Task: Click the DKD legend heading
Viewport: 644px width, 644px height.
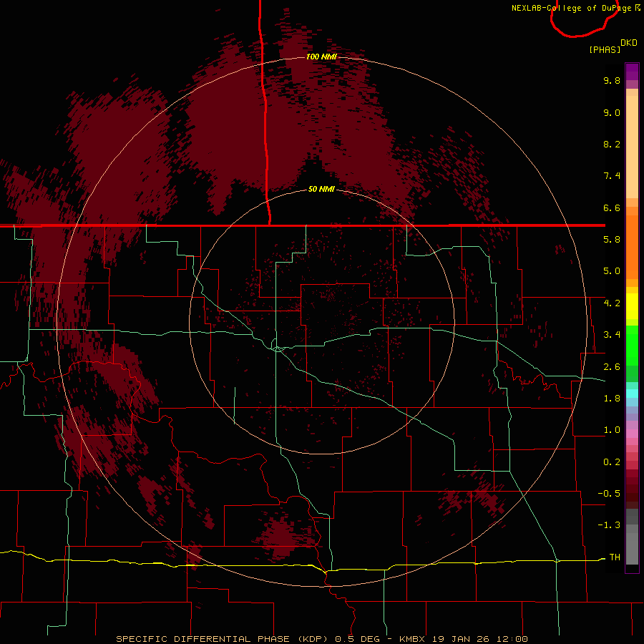Action: point(629,42)
